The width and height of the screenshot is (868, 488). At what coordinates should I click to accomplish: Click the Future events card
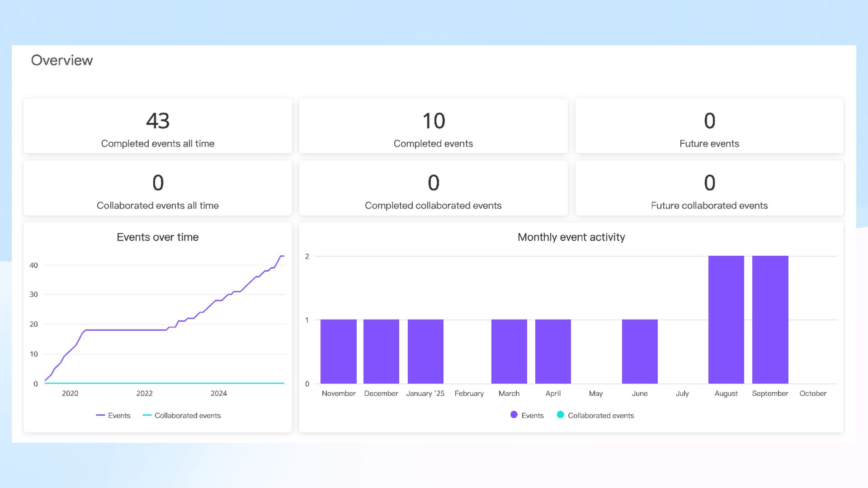(709, 126)
